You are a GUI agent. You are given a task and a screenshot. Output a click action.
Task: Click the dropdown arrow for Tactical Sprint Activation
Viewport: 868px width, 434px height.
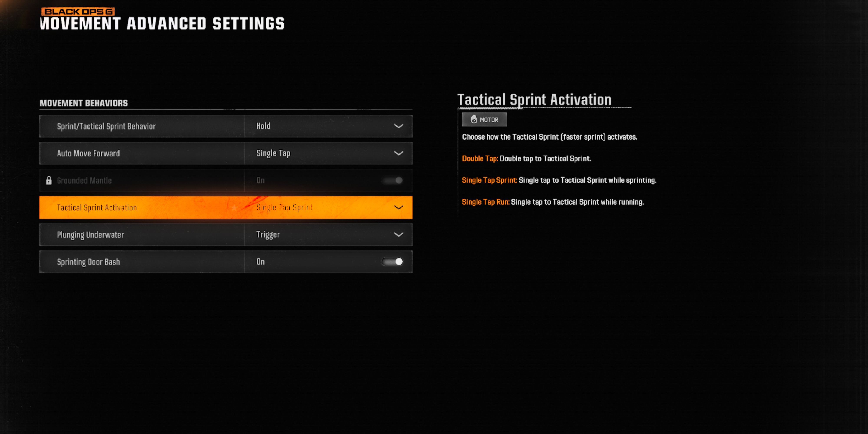click(x=400, y=207)
